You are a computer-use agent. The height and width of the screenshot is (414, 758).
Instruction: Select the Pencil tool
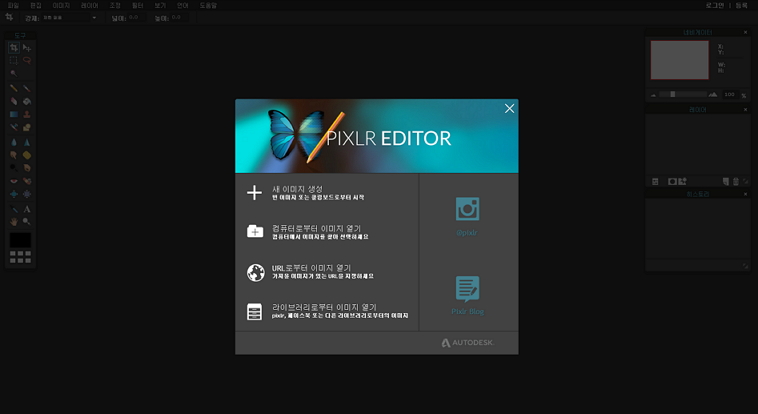coord(14,88)
